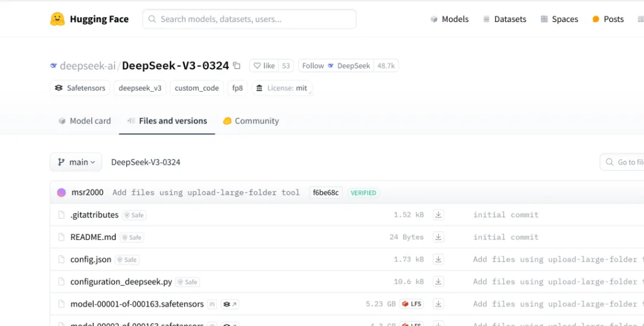Image resolution: width=644 pixels, height=326 pixels.
Task: Download the config.json file
Action: click(438, 259)
